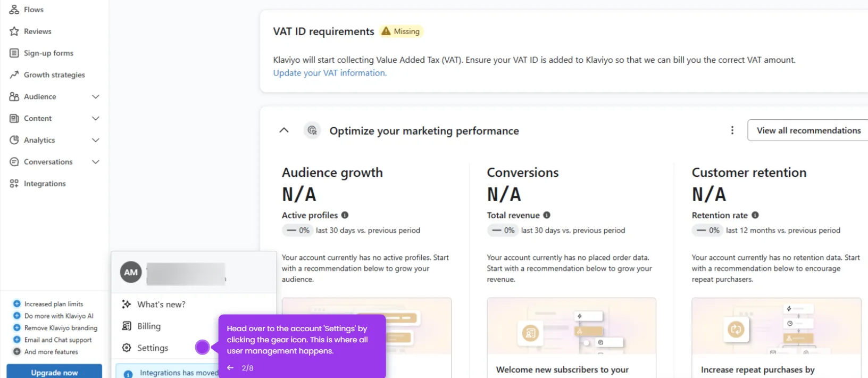Viewport: 868px width, 378px height.
Task: Expand the Analytics menu chevron
Action: 96,141
